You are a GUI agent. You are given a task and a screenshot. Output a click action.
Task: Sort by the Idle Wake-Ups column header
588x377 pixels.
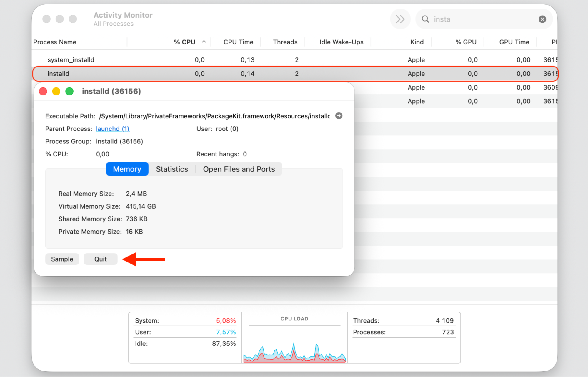pyautogui.click(x=341, y=42)
